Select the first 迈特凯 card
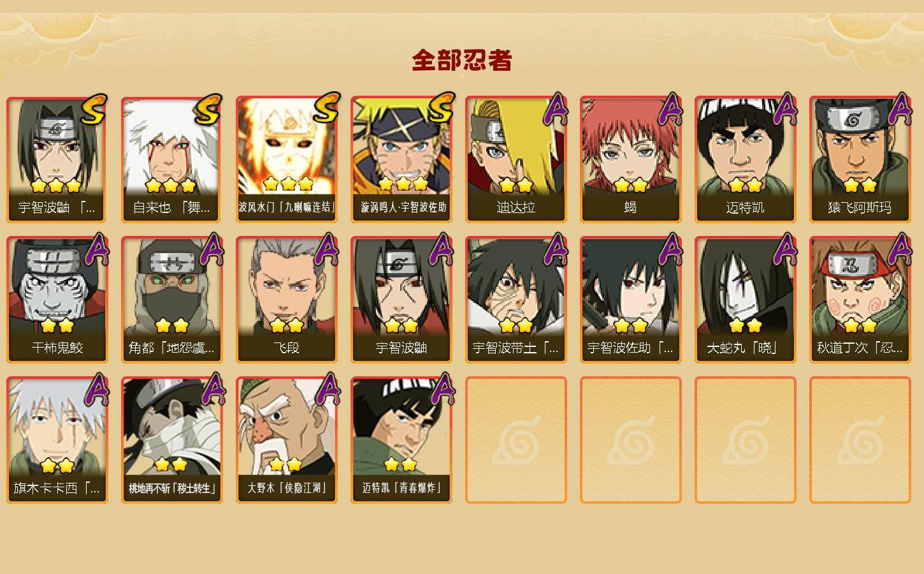 pyautogui.click(x=745, y=159)
